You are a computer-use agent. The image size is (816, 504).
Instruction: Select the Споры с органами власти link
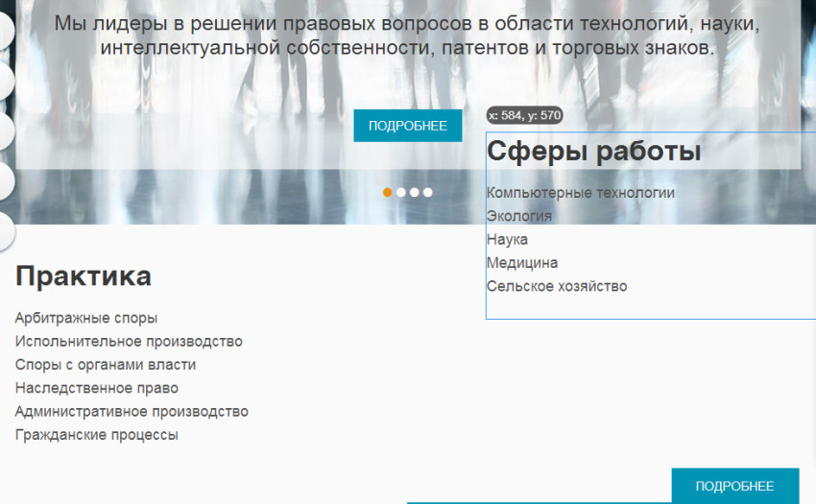coord(106,365)
